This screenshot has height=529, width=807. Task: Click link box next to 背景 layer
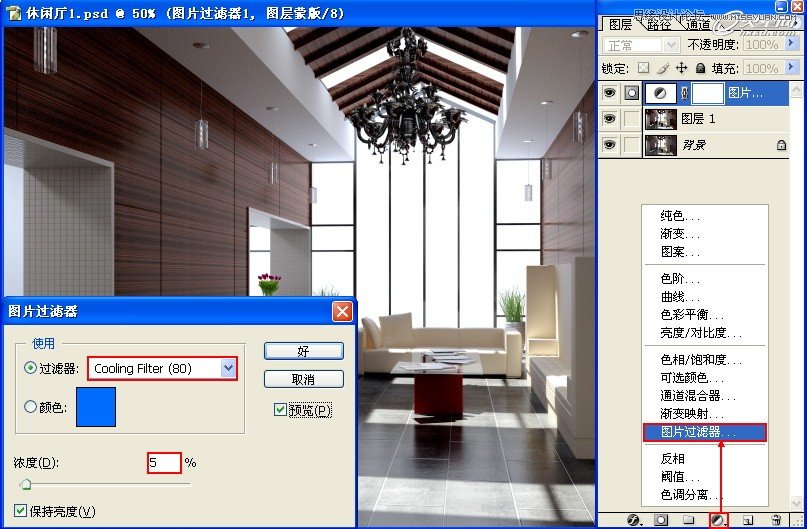631,145
